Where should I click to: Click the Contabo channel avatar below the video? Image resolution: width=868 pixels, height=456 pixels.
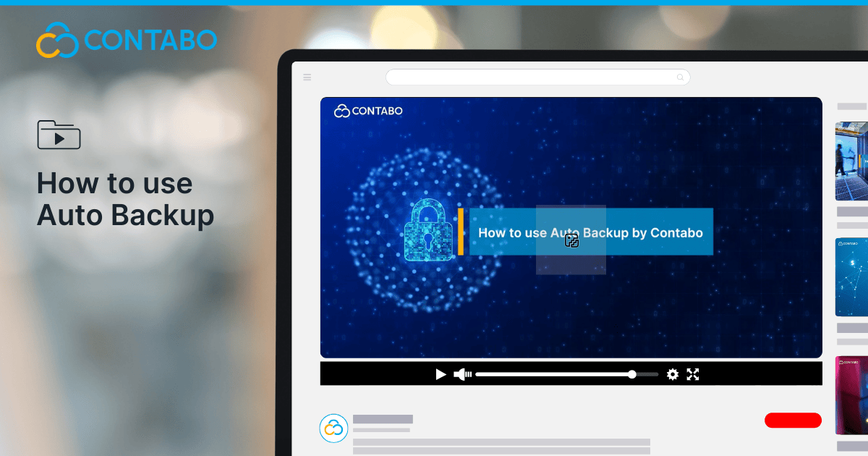[333, 428]
